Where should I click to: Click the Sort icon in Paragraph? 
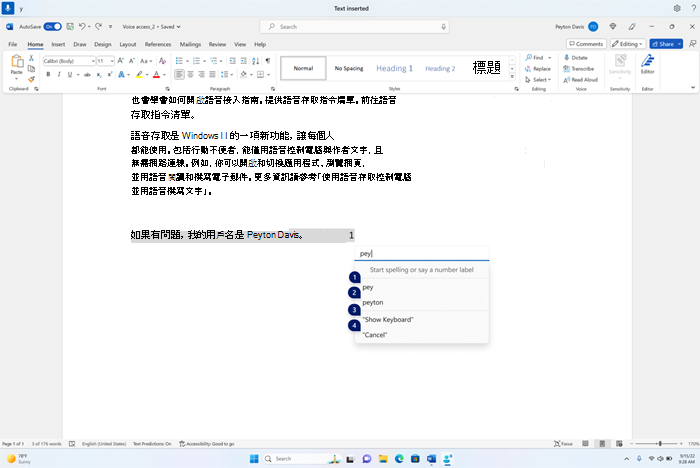pos(256,61)
